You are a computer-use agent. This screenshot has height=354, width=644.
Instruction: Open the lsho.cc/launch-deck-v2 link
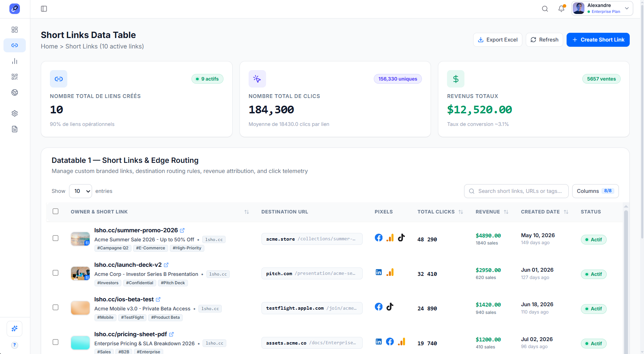(128, 265)
